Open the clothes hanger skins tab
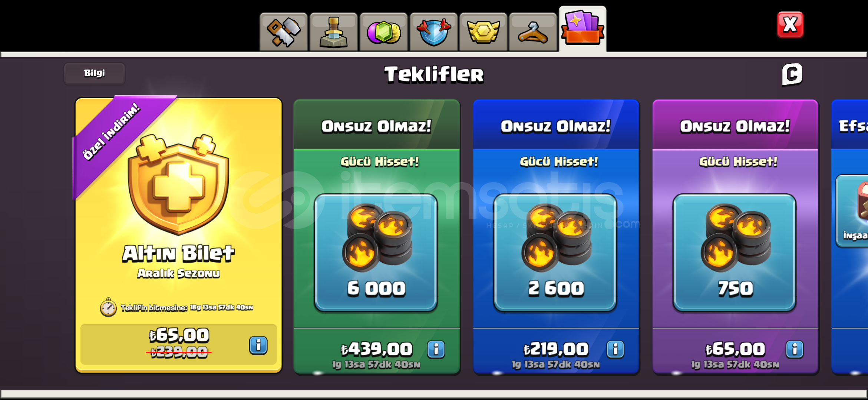868x400 pixels. [533, 32]
